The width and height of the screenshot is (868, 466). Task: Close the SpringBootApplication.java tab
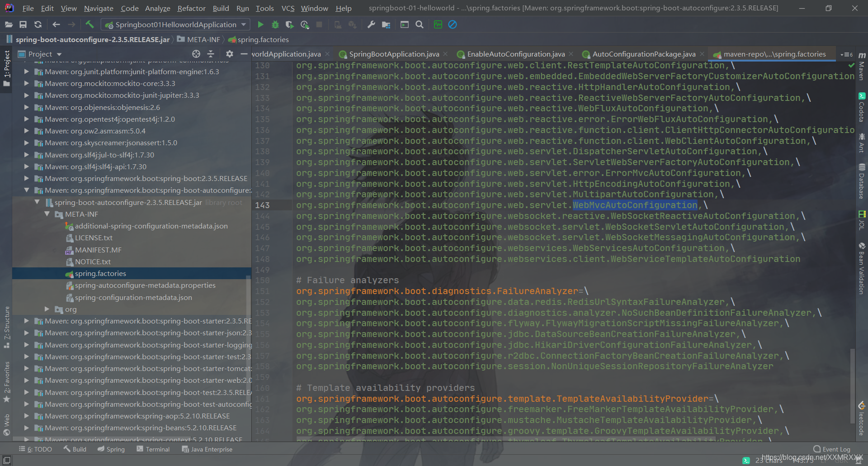446,54
